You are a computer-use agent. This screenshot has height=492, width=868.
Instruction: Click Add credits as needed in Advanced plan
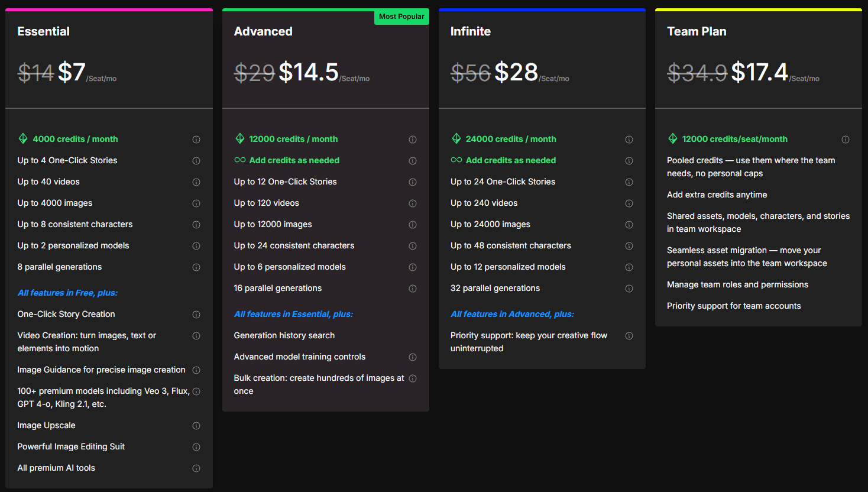click(x=294, y=160)
